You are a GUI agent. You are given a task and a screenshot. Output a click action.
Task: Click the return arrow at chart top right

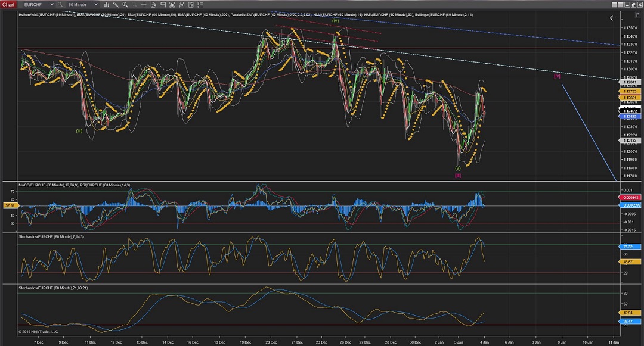[612, 18]
